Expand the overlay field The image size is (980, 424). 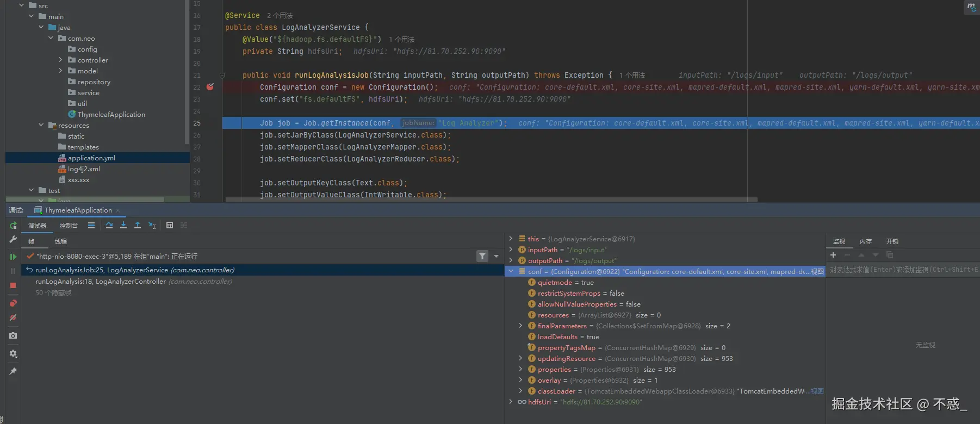coord(520,380)
